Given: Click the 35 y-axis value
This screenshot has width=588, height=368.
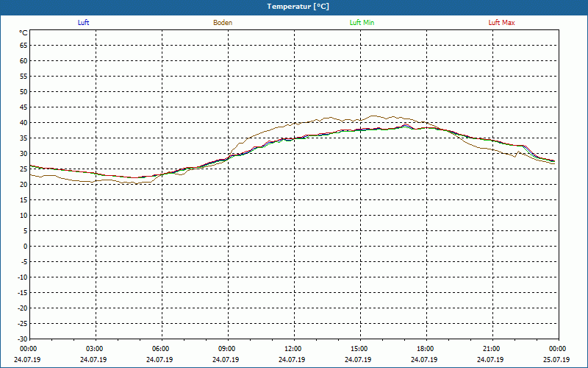Looking at the screenshot, I should [24, 138].
